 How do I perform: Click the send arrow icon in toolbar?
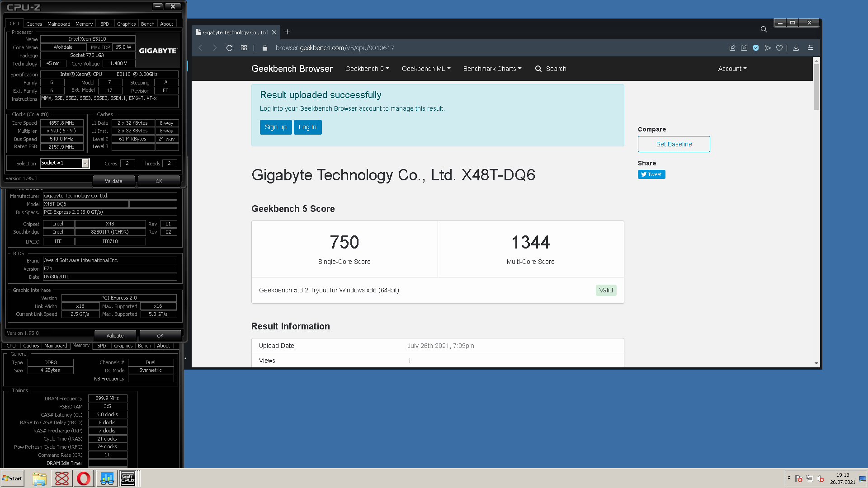pyautogui.click(x=768, y=48)
